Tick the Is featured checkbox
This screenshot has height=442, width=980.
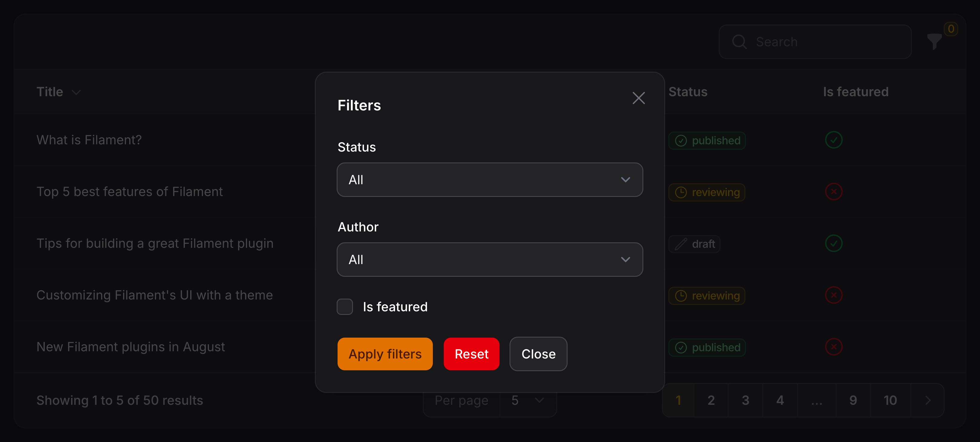(345, 306)
